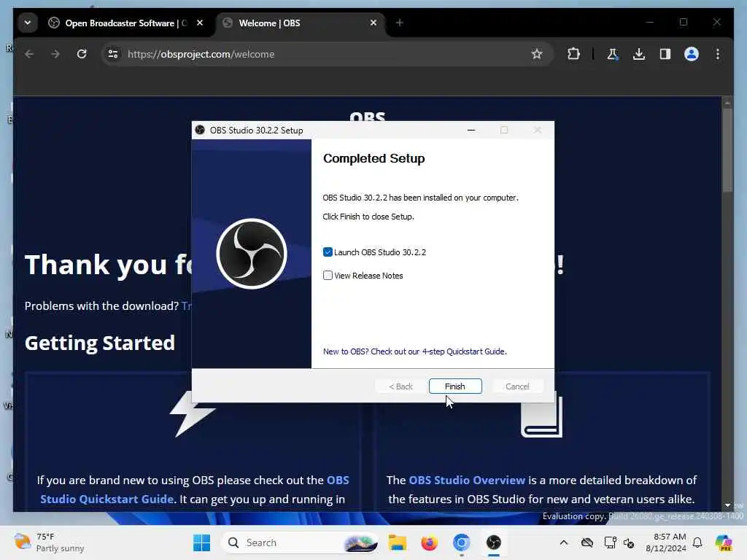Click the Back button in setup

coord(400,386)
